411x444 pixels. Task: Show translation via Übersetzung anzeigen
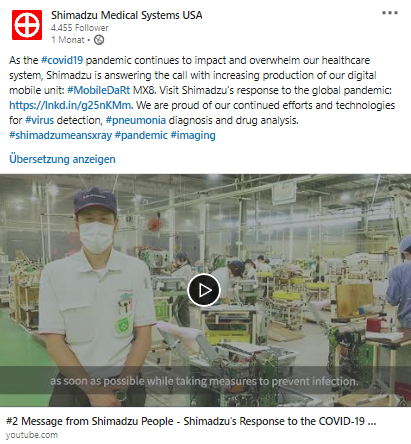(62, 159)
